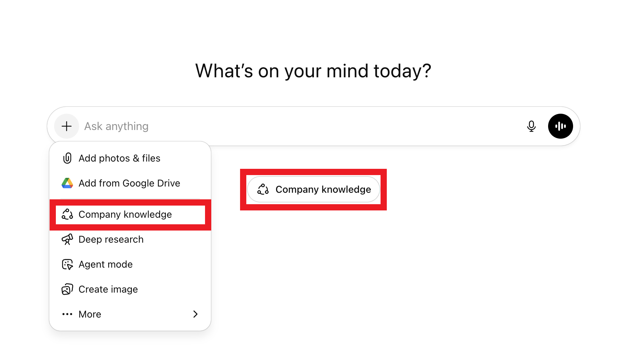Select the Google Drive triangle icon
The width and height of the screenshot is (639, 364).
[67, 183]
